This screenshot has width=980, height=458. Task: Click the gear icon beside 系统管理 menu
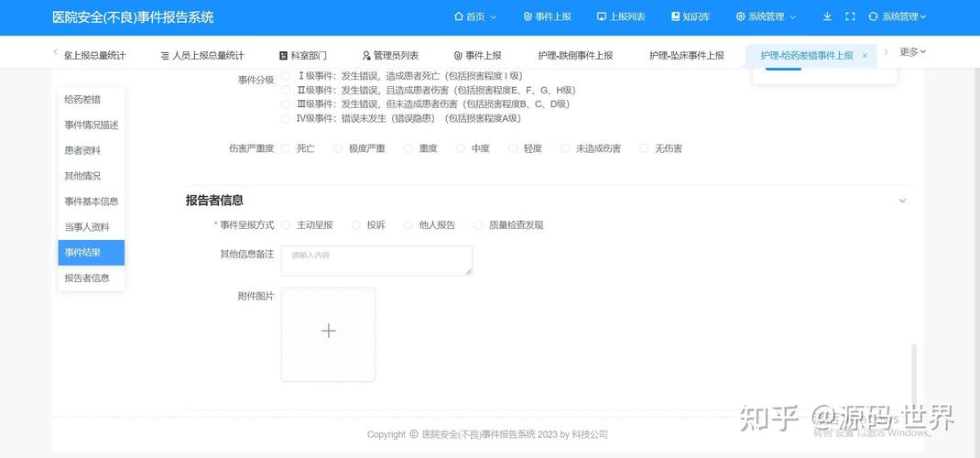click(x=741, y=16)
